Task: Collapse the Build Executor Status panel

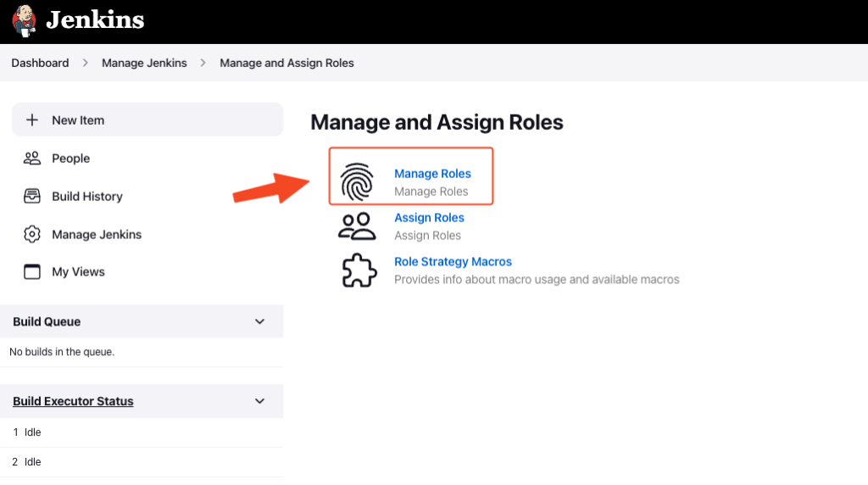Action: 259,401
